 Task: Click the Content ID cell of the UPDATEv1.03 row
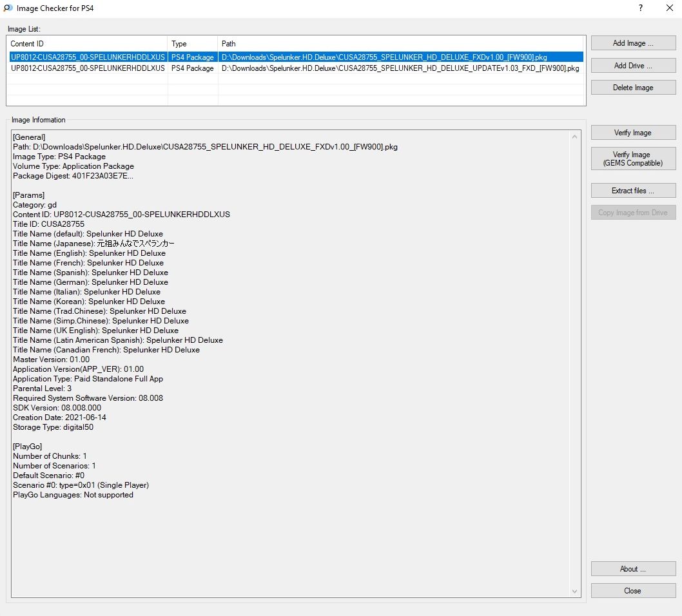[88, 68]
